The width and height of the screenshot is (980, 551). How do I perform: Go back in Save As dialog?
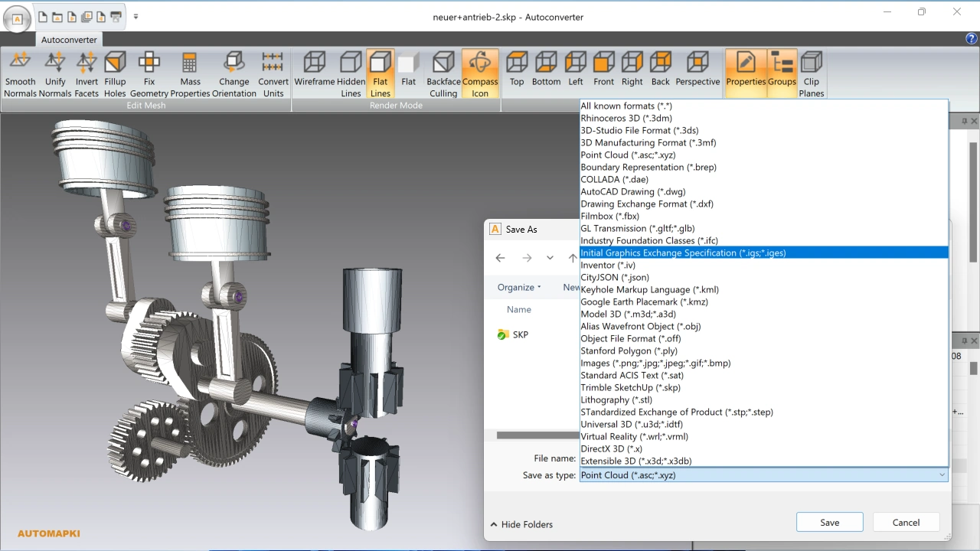pos(500,258)
